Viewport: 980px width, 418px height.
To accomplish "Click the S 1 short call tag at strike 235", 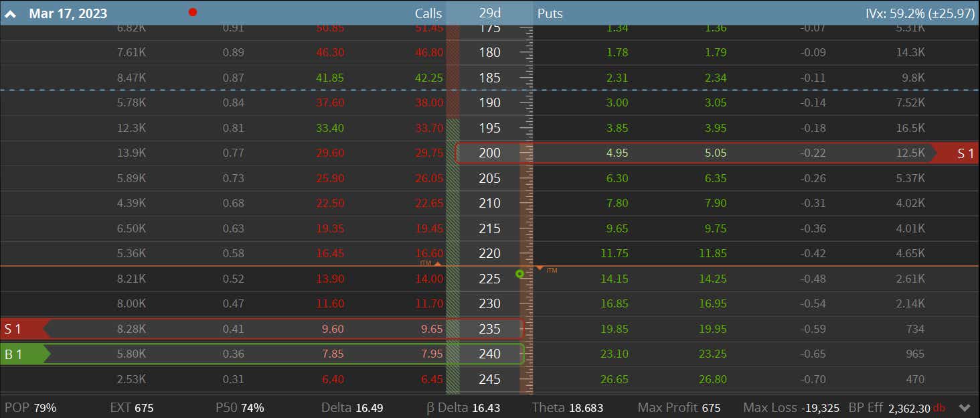I will (x=25, y=329).
